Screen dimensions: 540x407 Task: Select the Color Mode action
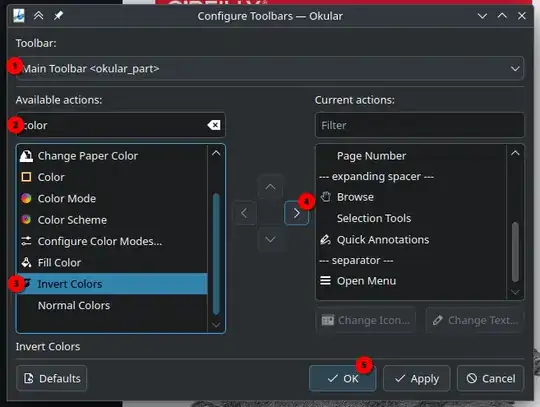112,199
